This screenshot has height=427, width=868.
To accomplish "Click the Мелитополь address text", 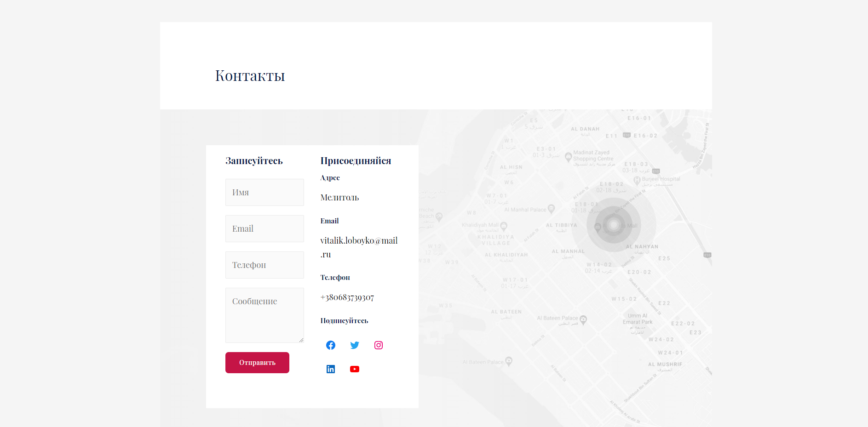I will click(339, 198).
